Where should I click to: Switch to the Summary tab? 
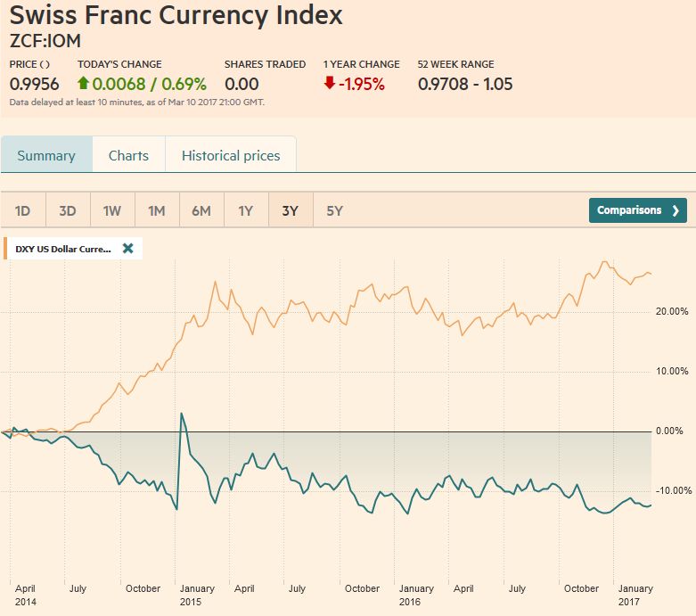pyautogui.click(x=46, y=155)
